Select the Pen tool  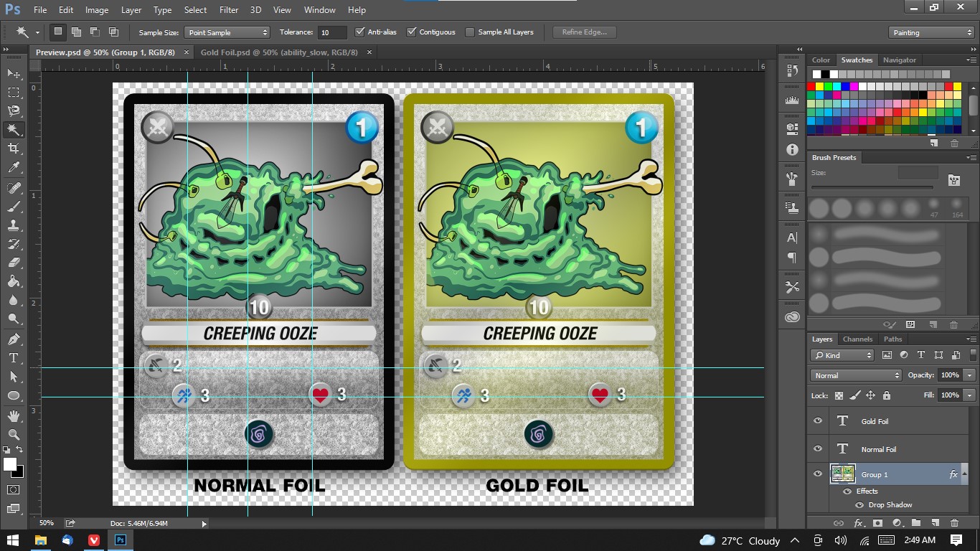click(14, 339)
